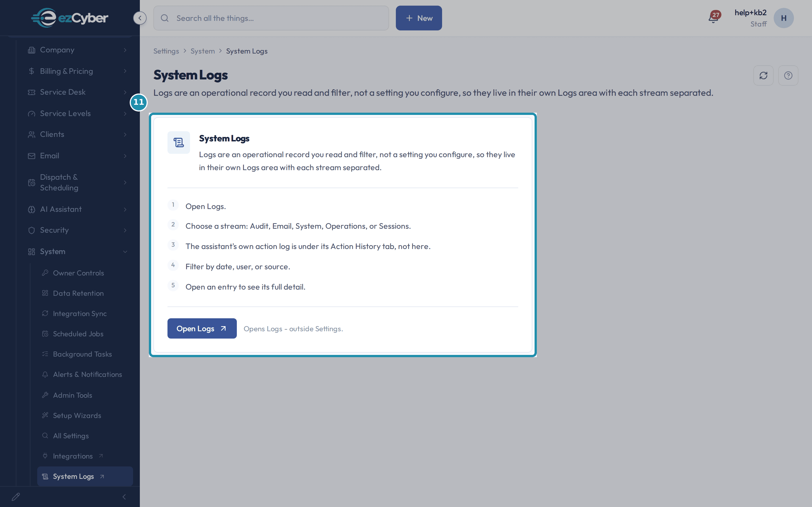812x507 pixels.
Task: Go to Settings breadcrumb link
Action: (166, 51)
